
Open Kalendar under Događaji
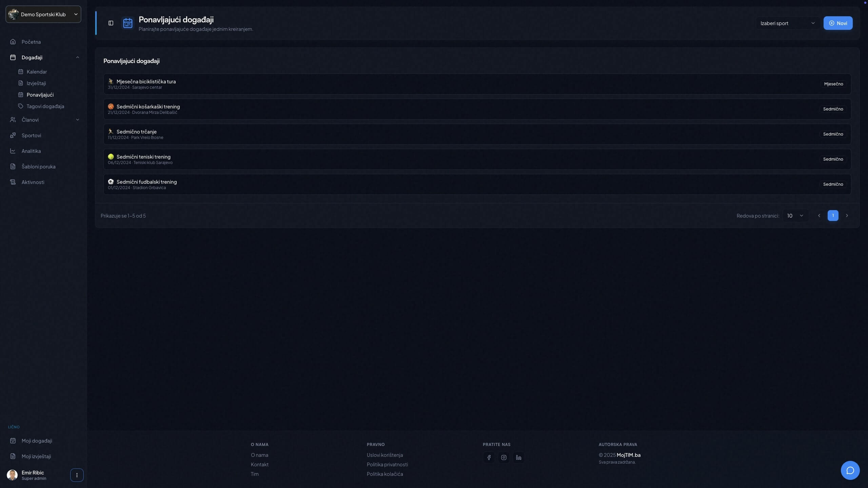(x=37, y=72)
